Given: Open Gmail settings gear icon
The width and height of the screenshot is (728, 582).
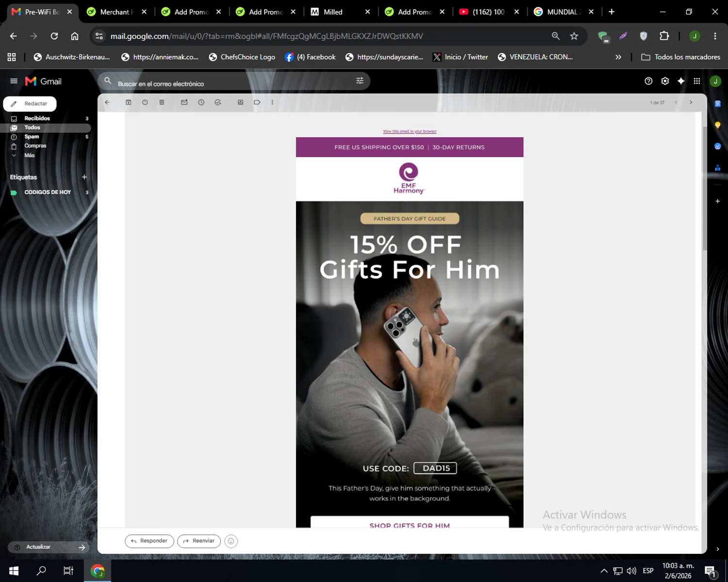Looking at the screenshot, I should (x=665, y=81).
